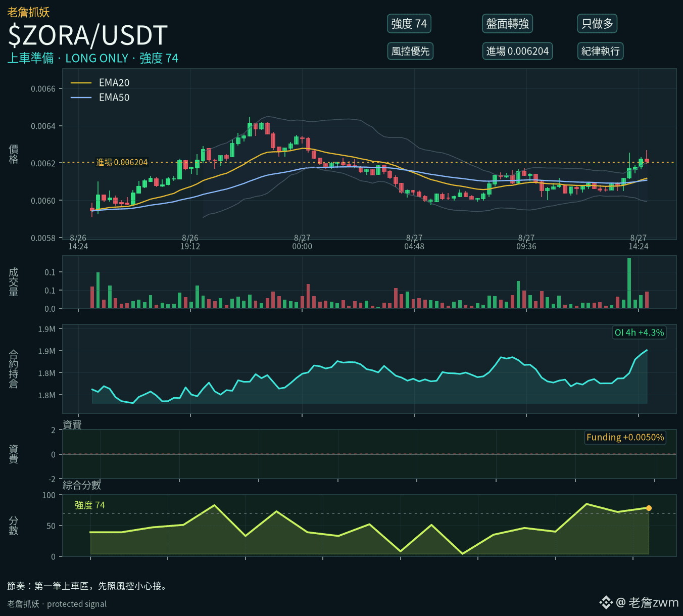Select the 8/26 19:12 time axis label
The width and height of the screenshot is (683, 616).
(190, 242)
